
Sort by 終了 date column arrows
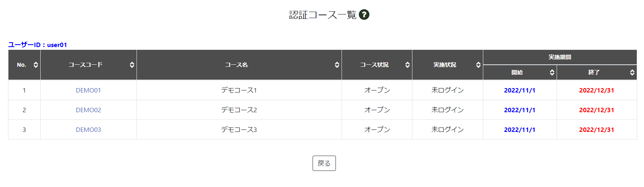[x=632, y=72]
